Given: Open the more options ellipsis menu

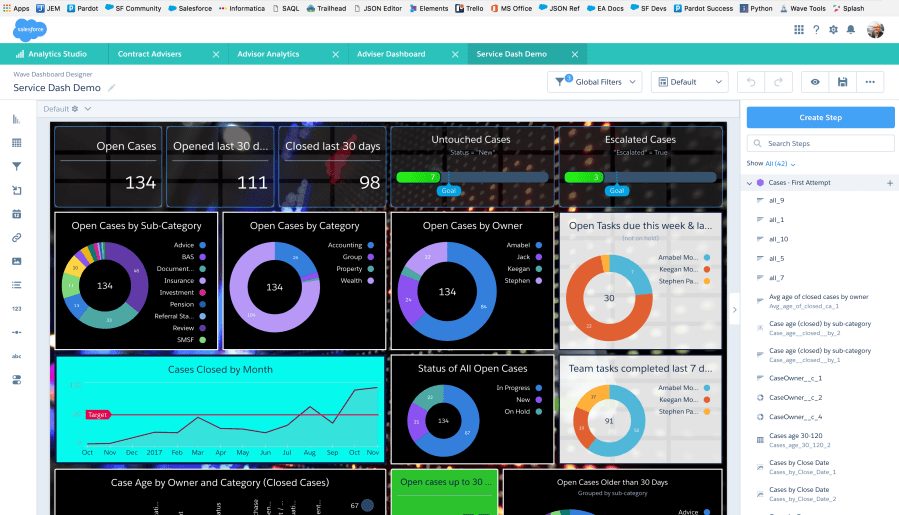Looking at the screenshot, I should click(x=870, y=82).
